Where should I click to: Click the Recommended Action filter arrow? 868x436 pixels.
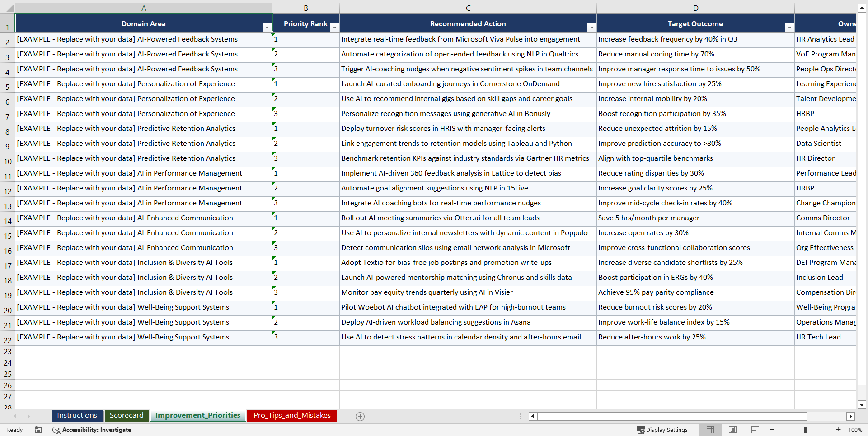(x=591, y=27)
